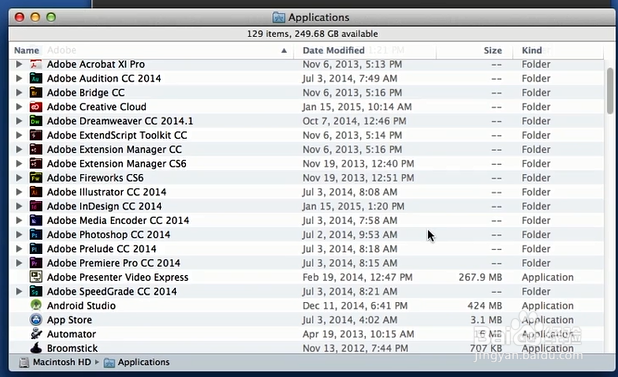Image resolution: width=618 pixels, height=377 pixels.
Task: Click the Macintosh HD drive icon in path bar
Action: pos(24,362)
